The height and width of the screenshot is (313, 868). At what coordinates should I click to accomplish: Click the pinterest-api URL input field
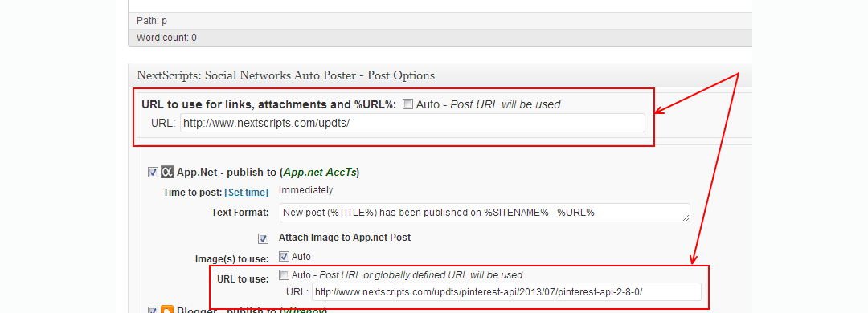(506, 291)
